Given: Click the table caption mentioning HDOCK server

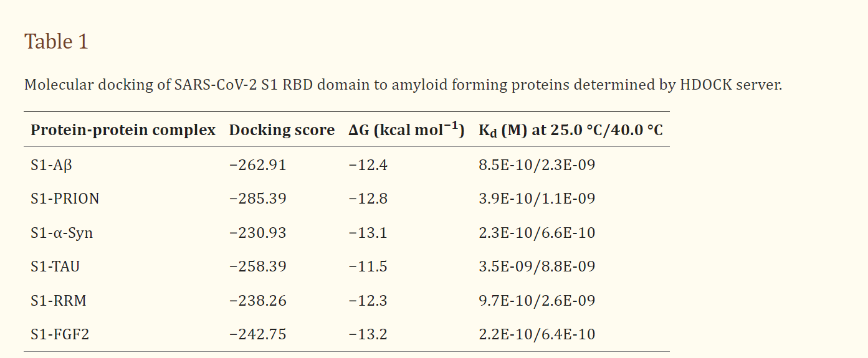Looking at the screenshot, I should point(403,84).
